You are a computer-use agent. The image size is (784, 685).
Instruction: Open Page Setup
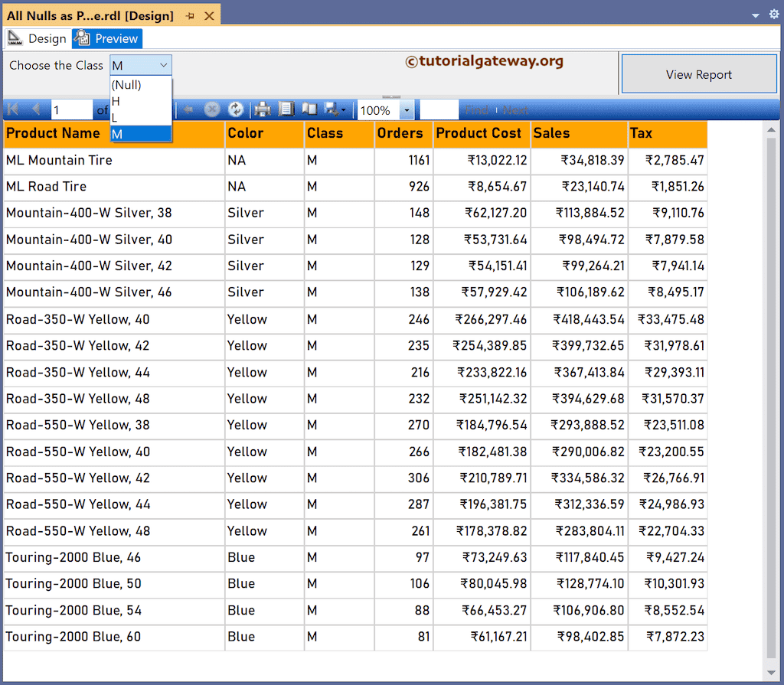pyautogui.click(x=311, y=109)
